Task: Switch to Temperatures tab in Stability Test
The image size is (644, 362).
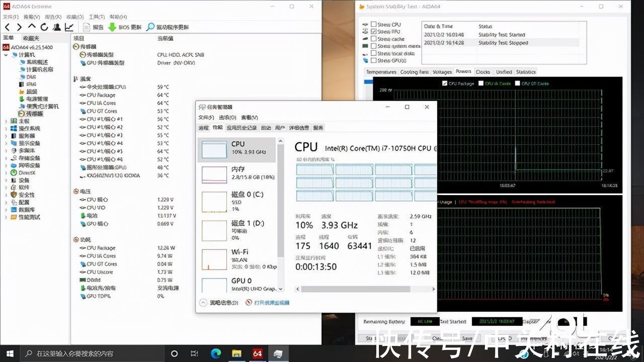Action: (382, 72)
